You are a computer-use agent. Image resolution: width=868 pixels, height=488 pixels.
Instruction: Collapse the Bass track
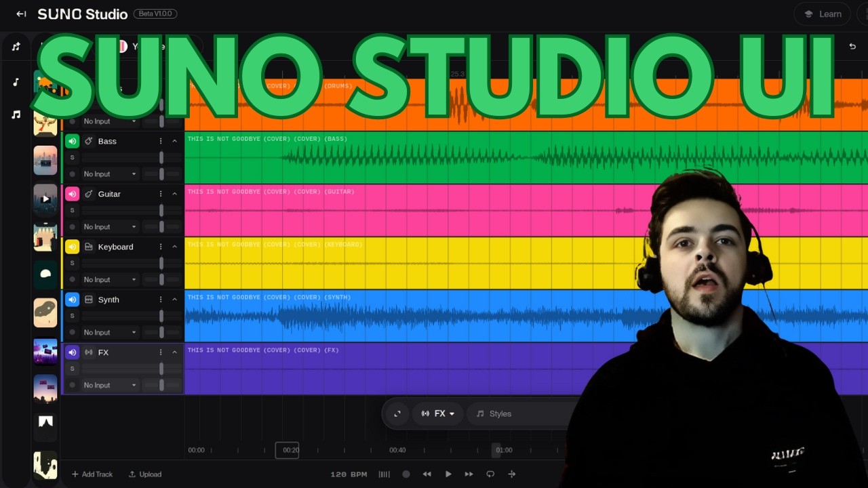click(174, 141)
